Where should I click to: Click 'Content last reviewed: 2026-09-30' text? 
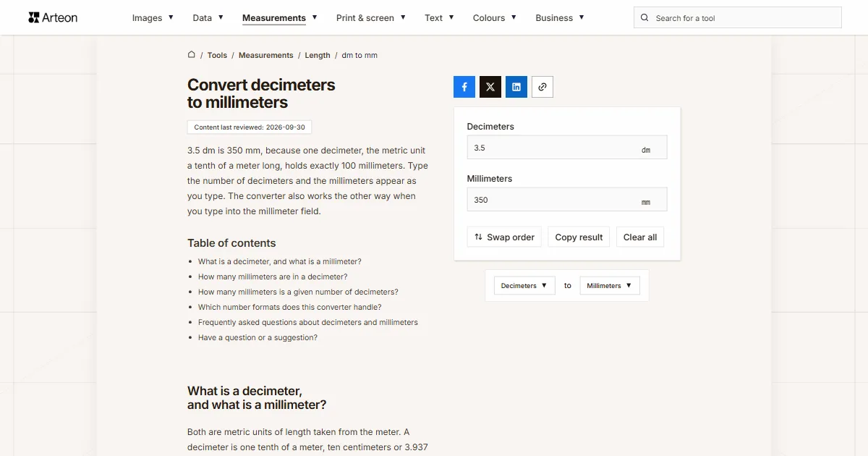250,127
